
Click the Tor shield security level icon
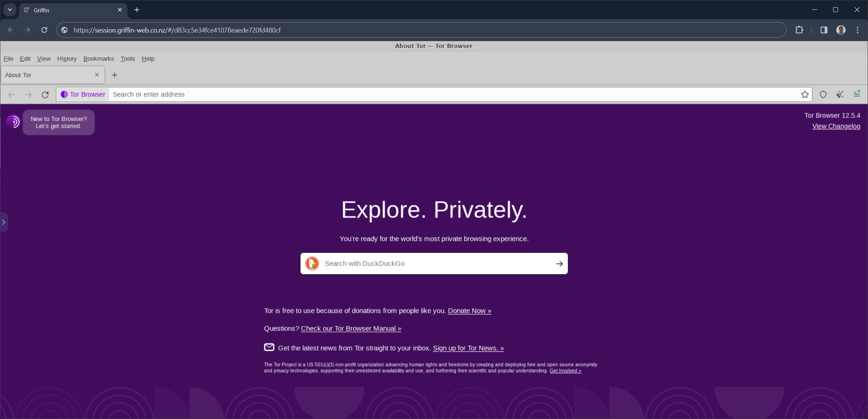823,95
